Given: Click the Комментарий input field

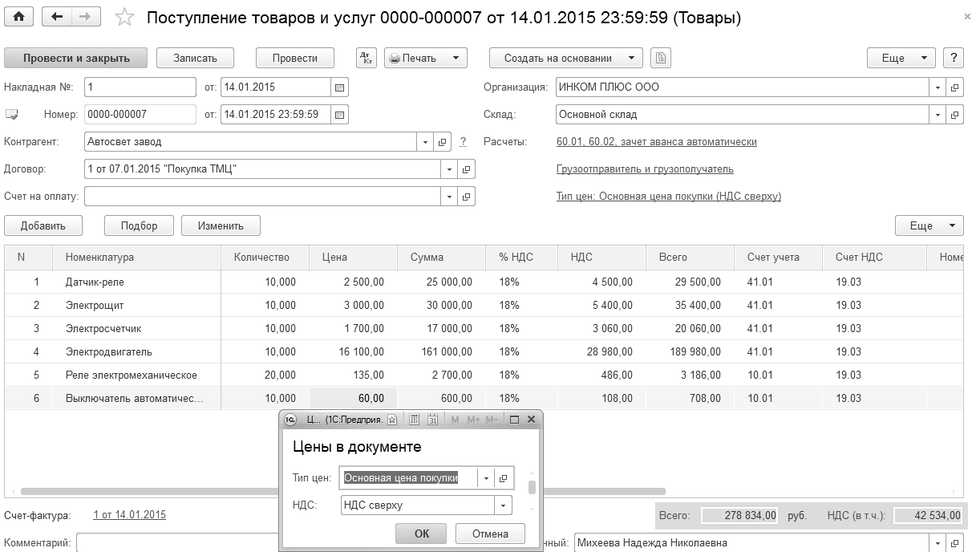Looking at the screenshot, I should 177,543.
